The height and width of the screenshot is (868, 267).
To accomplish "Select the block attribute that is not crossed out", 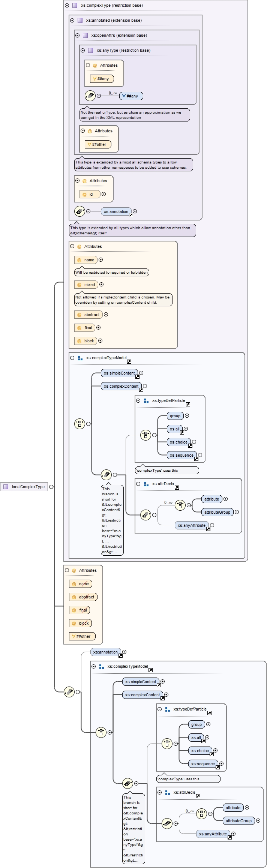I will pyautogui.click(x=85, y=341).
